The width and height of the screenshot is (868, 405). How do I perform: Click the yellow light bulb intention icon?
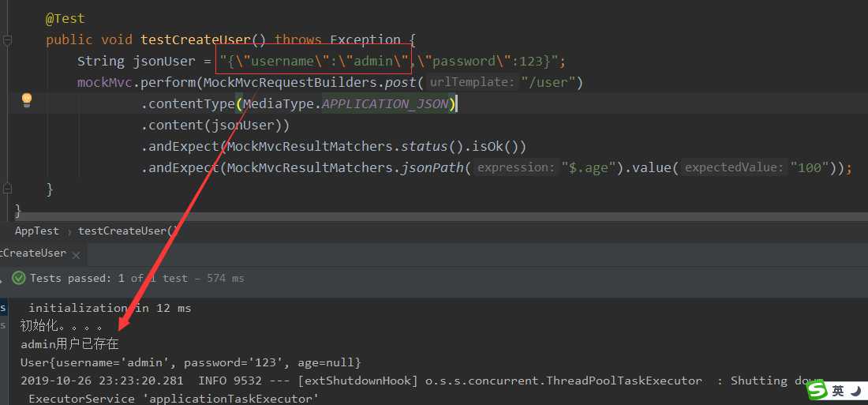27,99
